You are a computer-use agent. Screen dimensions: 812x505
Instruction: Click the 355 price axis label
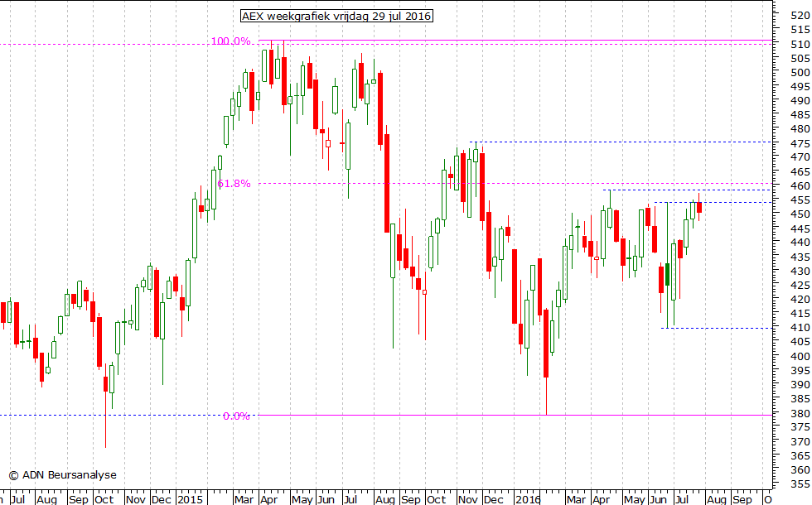click(x=800, y=483)
